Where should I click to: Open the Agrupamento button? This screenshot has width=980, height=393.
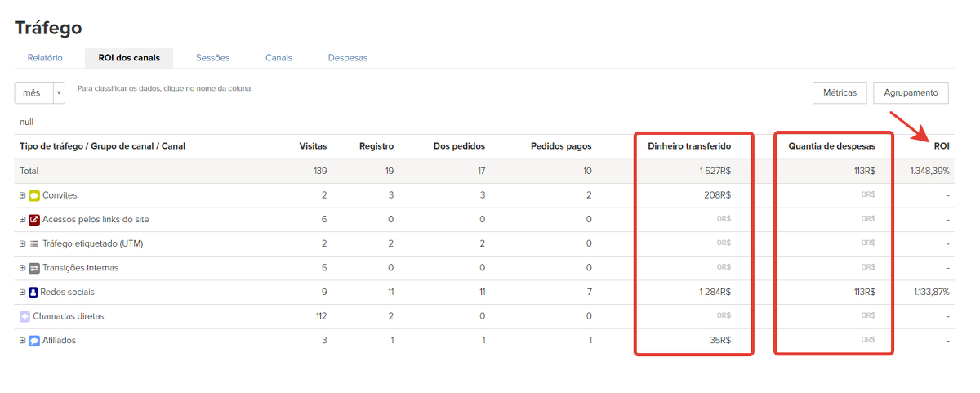(911, 93)
